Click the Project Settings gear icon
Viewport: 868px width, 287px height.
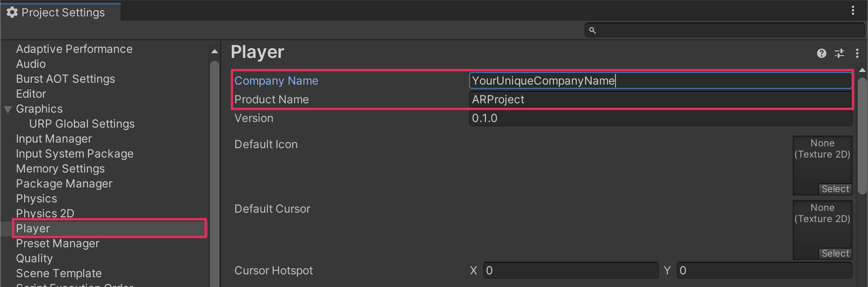tap(12, 13)
